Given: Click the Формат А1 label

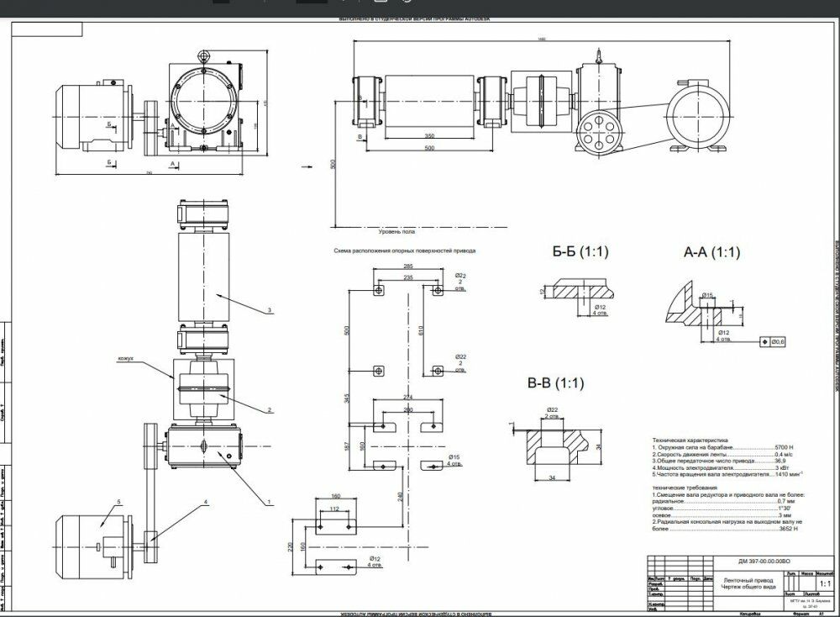Looking at the screenshot, I should click(x=808, y=614).
